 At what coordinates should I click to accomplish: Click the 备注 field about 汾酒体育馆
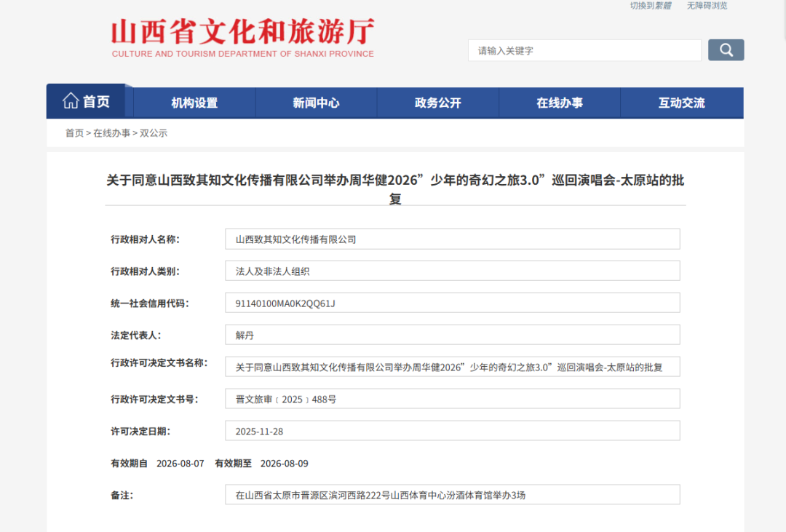(x=453, y=494)
